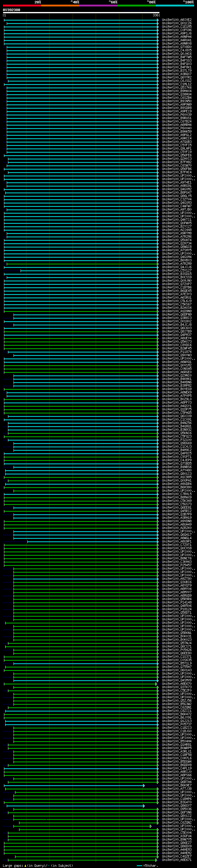
Task: Click the red ~20% identity legend segment
Action: (x=22, y=6)
